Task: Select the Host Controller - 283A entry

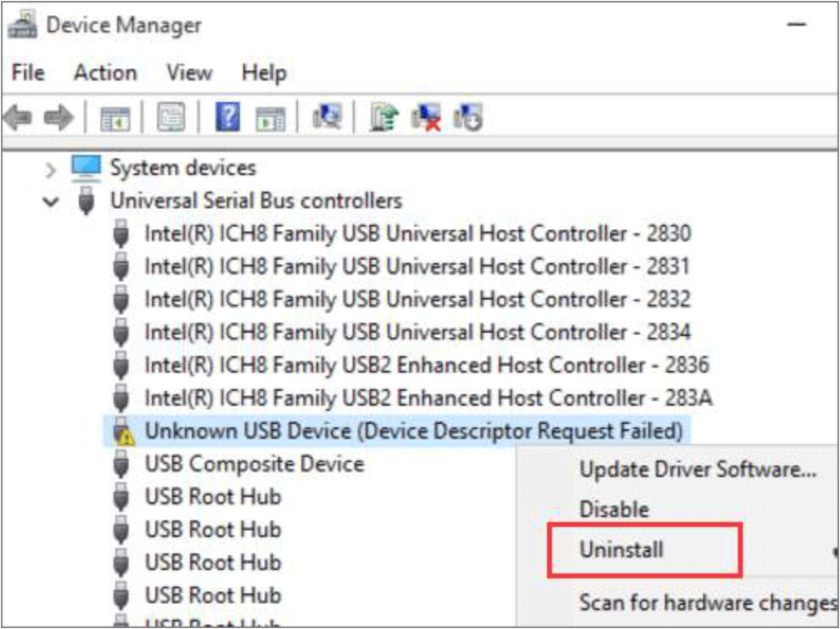Action: coord(427,398)
